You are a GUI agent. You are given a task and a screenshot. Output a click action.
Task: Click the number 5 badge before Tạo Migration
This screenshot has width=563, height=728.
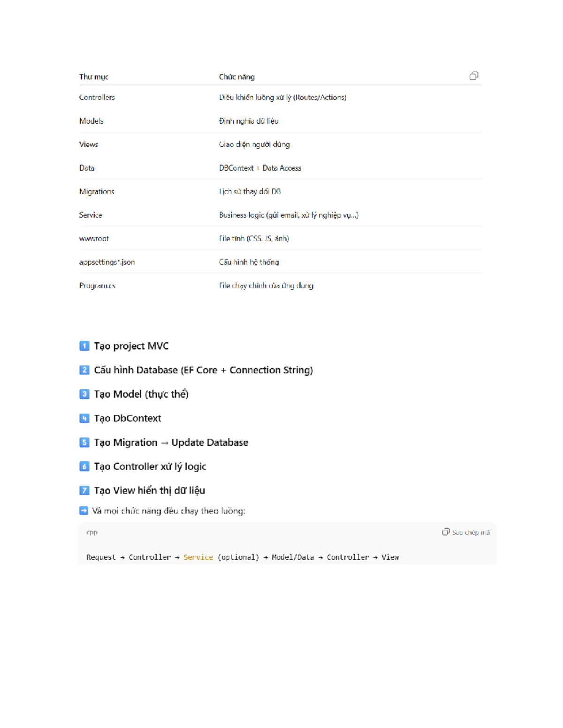click(84, 443)
